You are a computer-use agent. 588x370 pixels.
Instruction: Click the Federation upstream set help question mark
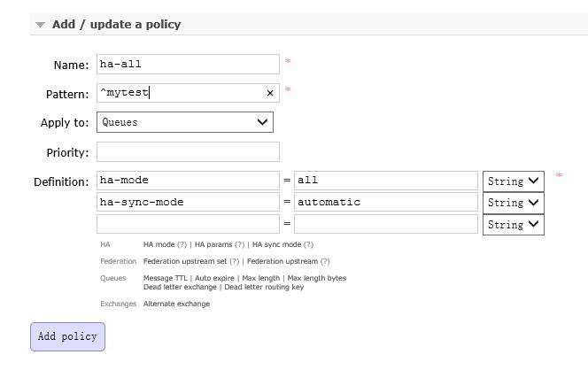[234, 261]
